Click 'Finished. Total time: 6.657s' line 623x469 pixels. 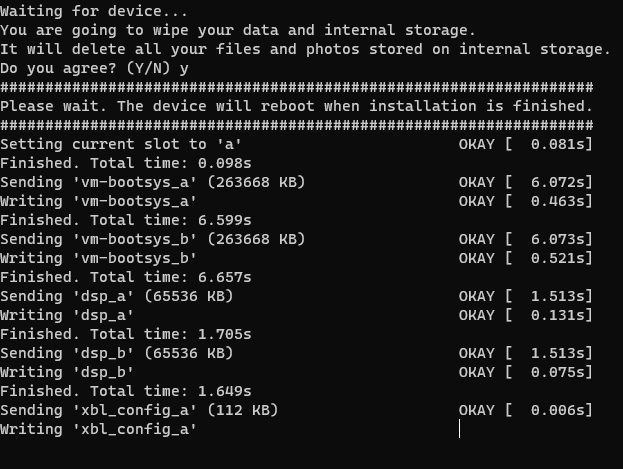click(x=126, y=277)
